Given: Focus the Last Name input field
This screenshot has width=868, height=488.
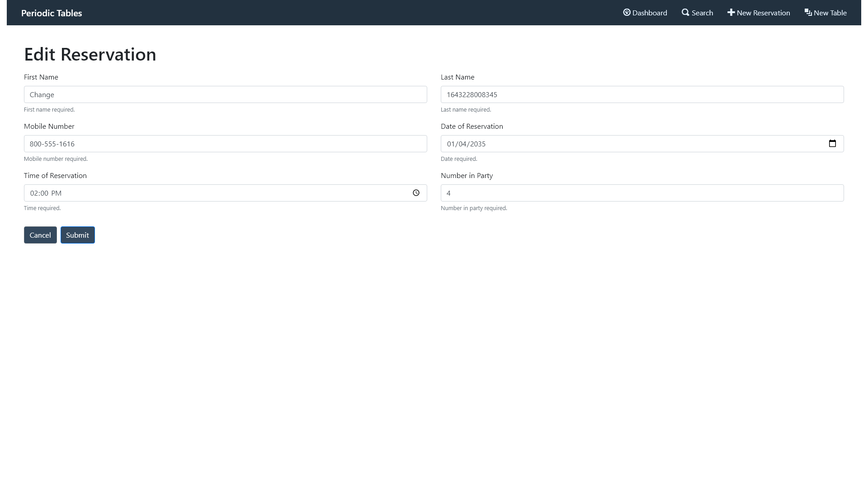Looking at the screenshot, I should coord(642,94).
